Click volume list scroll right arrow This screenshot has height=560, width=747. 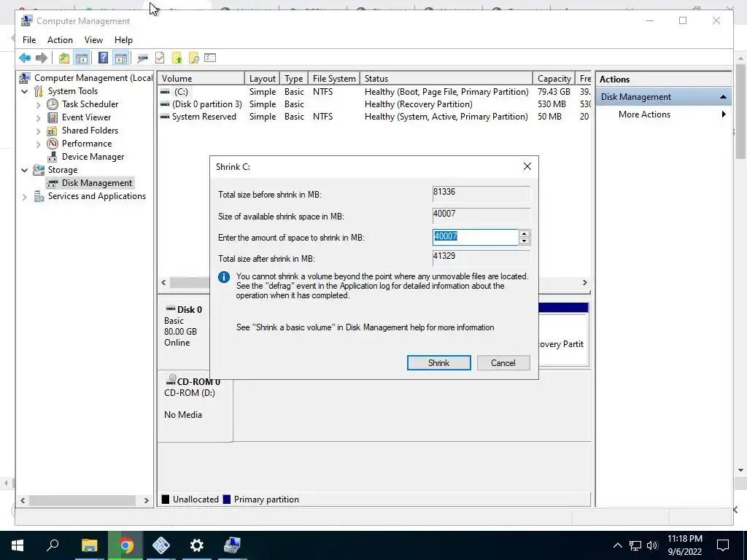coord(584,283)
